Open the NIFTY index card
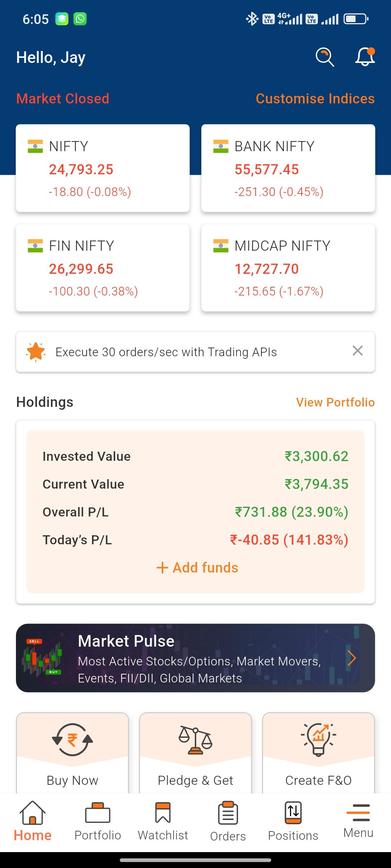The height and width of the screenshot is (868, 391). click(103, 168)
